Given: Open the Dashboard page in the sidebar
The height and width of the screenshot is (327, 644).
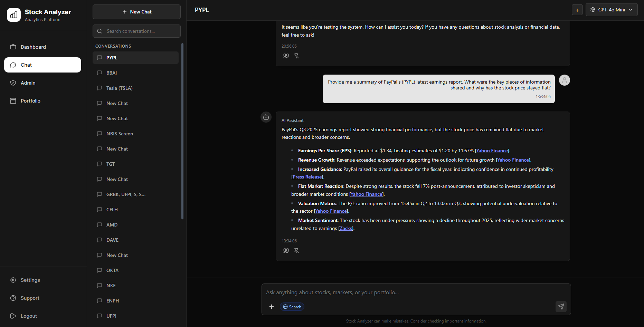Looking at the screenshot, I should pos(33,47).
